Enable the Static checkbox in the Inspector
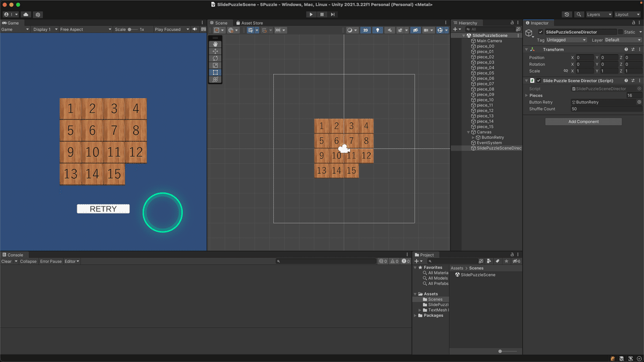Image resolution: width=644 pixels, height=362 pixels. (621, 32)
